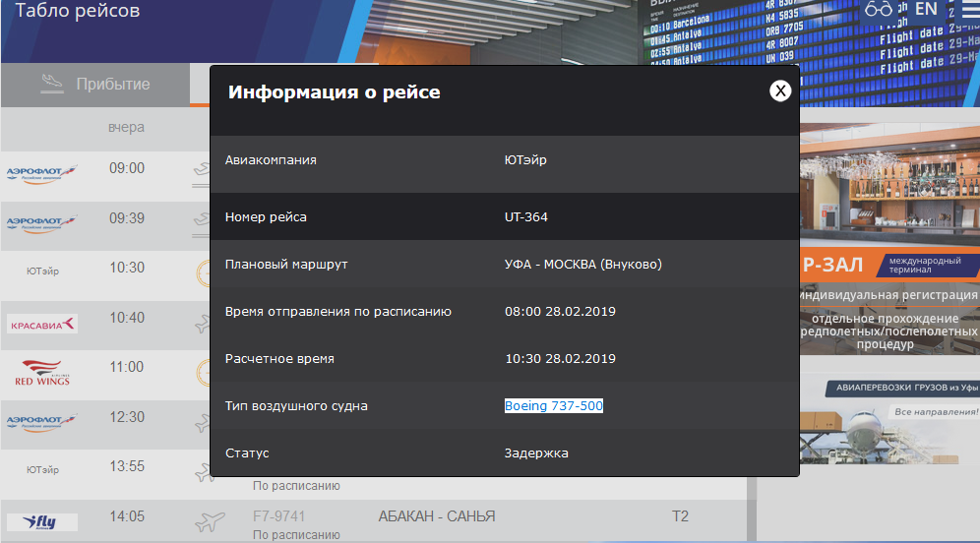Click estimated time 10:30 28.02.2019

click(560, 359)
